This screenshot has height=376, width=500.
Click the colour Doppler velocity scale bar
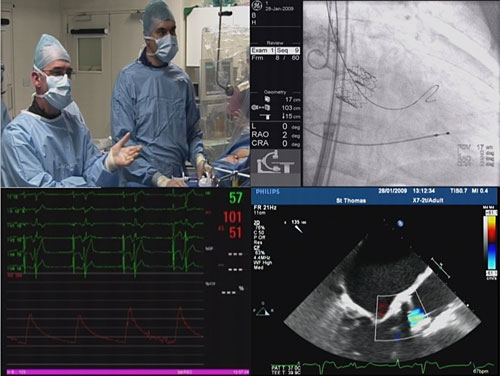492,243
